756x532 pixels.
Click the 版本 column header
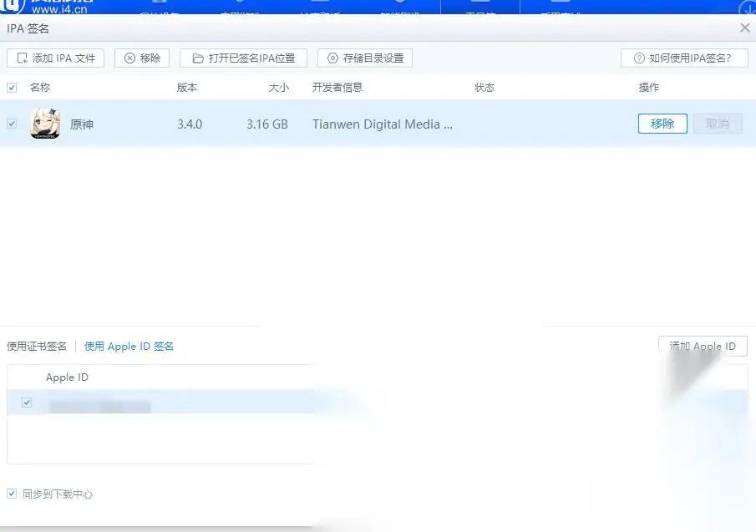tap(187, 88)
